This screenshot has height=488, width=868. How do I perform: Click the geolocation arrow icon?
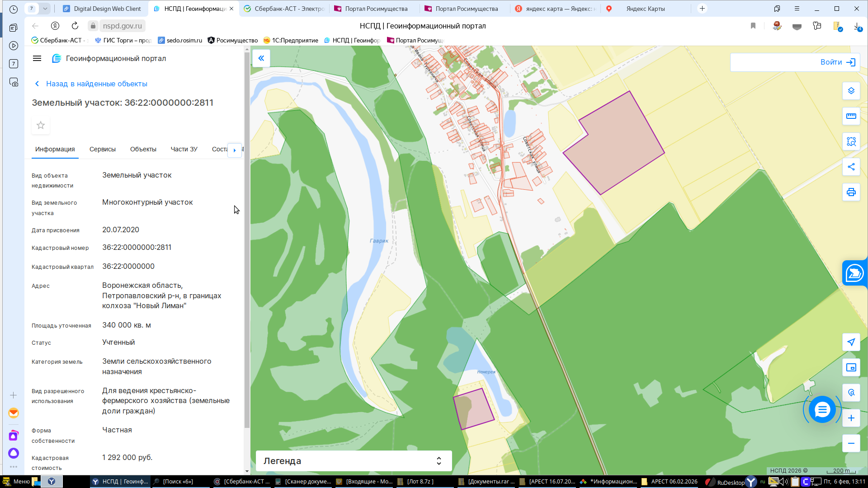851,342
